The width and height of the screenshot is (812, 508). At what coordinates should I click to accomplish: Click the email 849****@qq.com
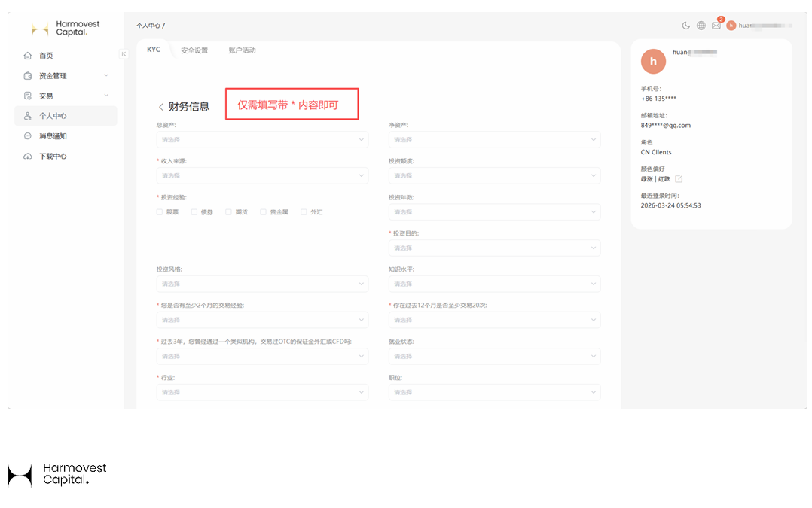pyautogui.click(x=665, y=125)
